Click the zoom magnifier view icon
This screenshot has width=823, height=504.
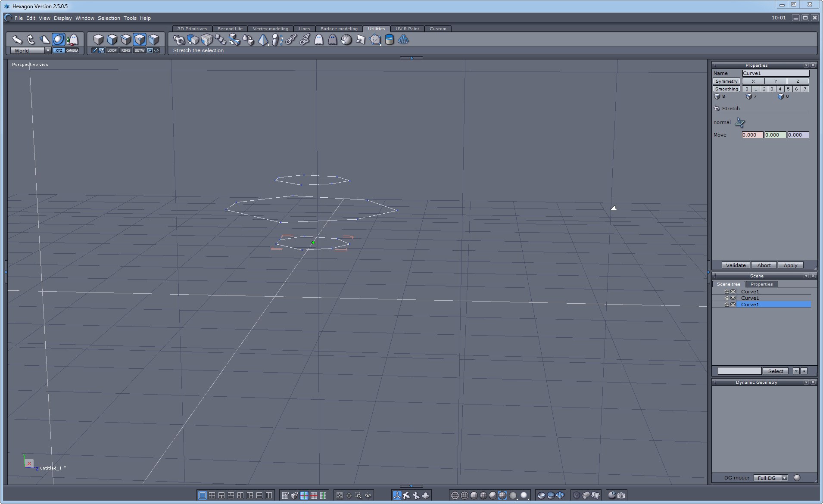359,495
